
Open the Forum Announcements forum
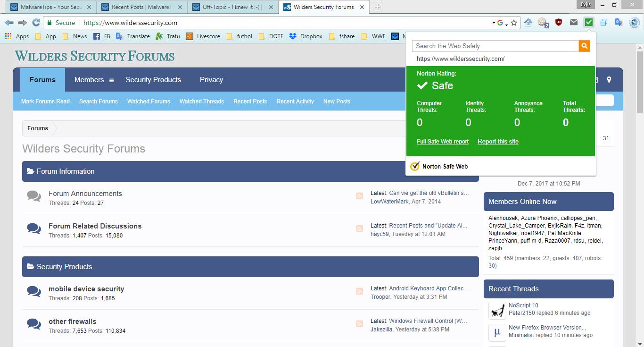(x=85, y=194)
